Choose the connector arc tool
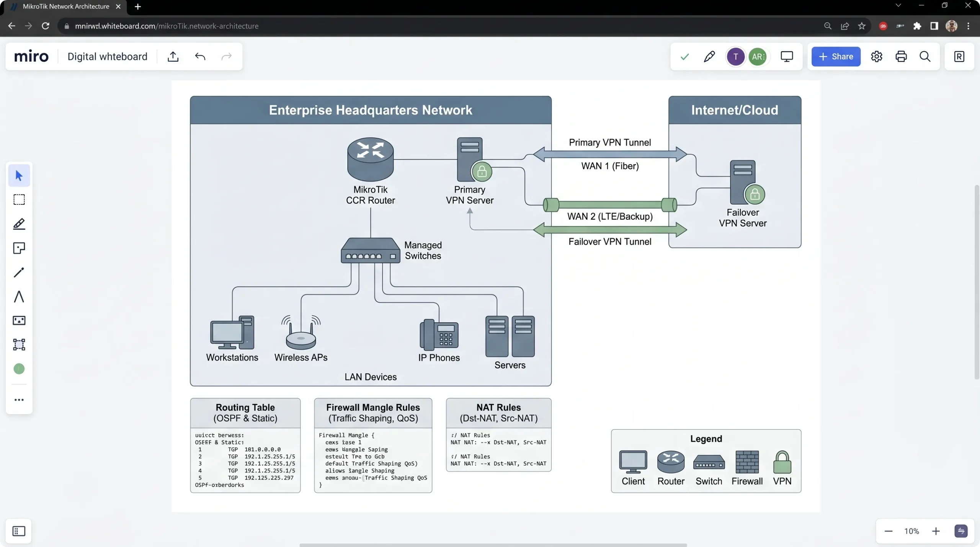The image size is (980, 547). tap(19, 297)
